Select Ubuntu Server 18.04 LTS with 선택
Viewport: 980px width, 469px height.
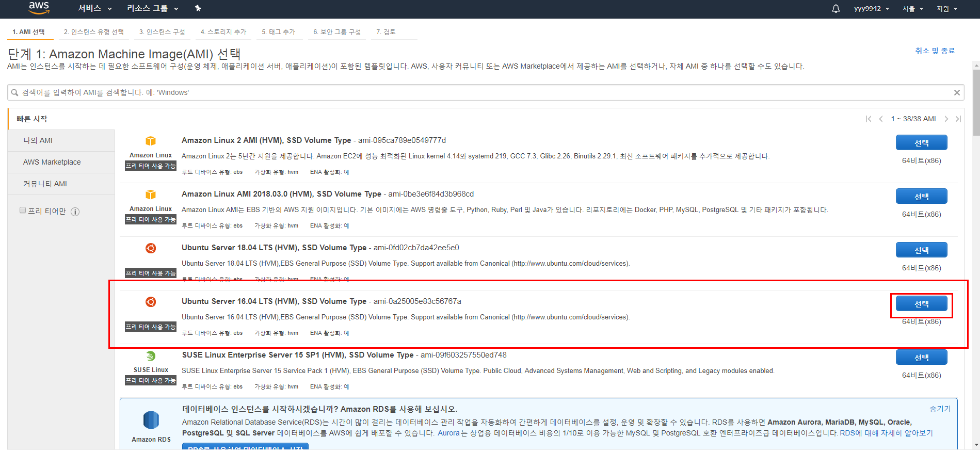pyautogui.click(x=922, y=250)
